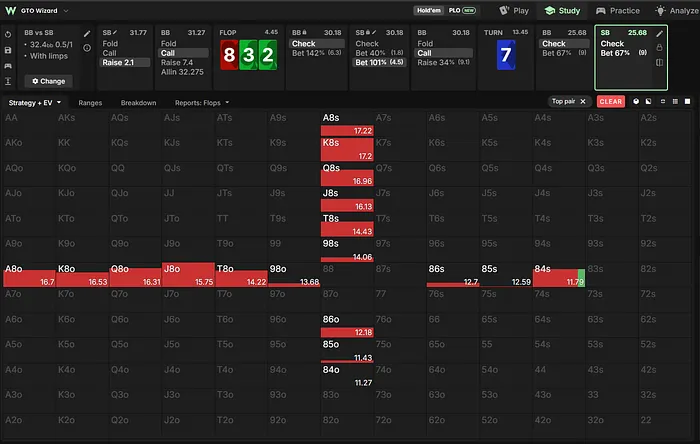The width and height of the screenshot is (700, 444).
Task: Open the Play tab
Action: [x=514, y=11]
